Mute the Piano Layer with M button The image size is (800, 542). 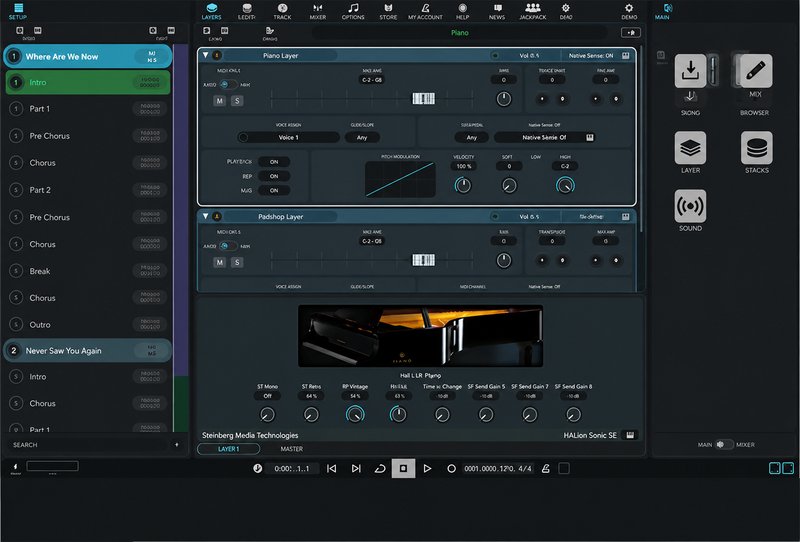pos(219,101)
